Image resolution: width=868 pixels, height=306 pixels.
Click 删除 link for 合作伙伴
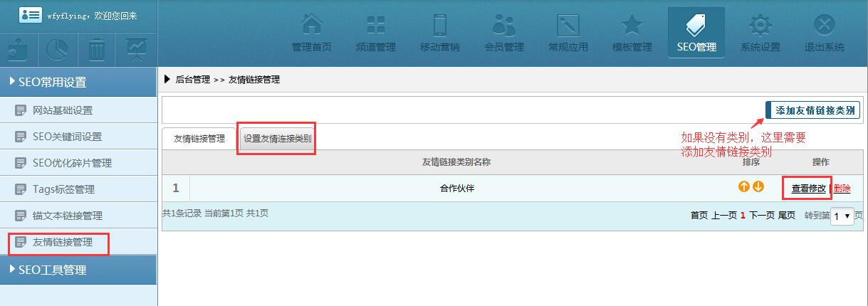tap(842, 189)
